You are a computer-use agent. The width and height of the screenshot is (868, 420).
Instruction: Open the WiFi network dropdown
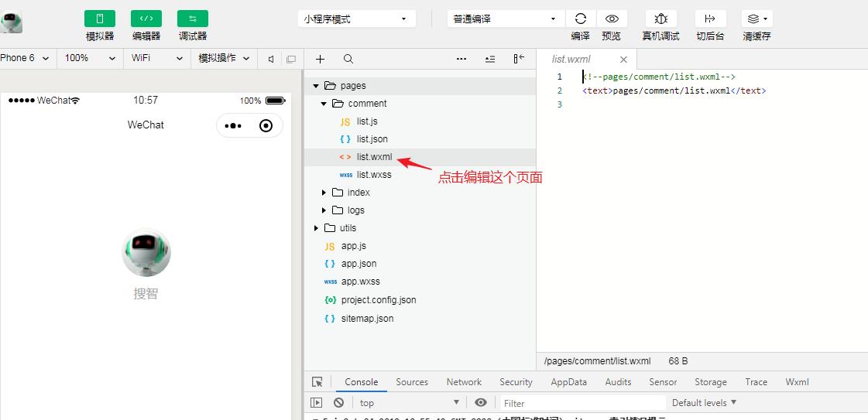[x=156, y=58]
